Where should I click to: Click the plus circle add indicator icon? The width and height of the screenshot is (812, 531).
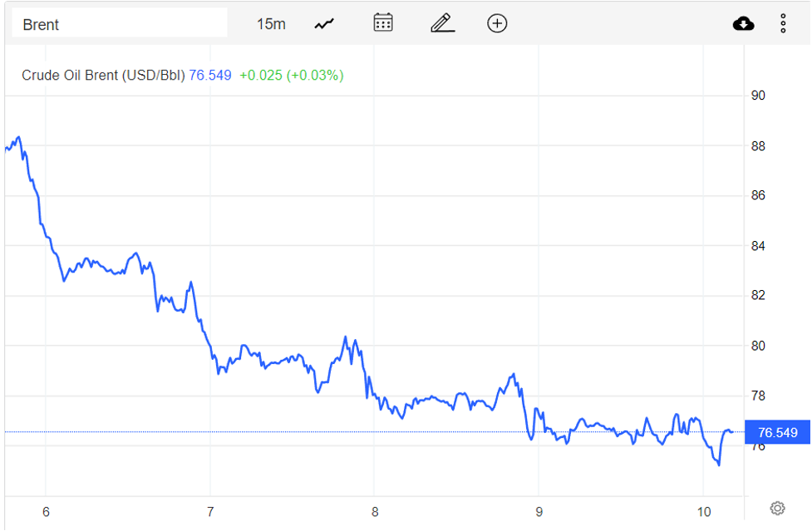497,23
